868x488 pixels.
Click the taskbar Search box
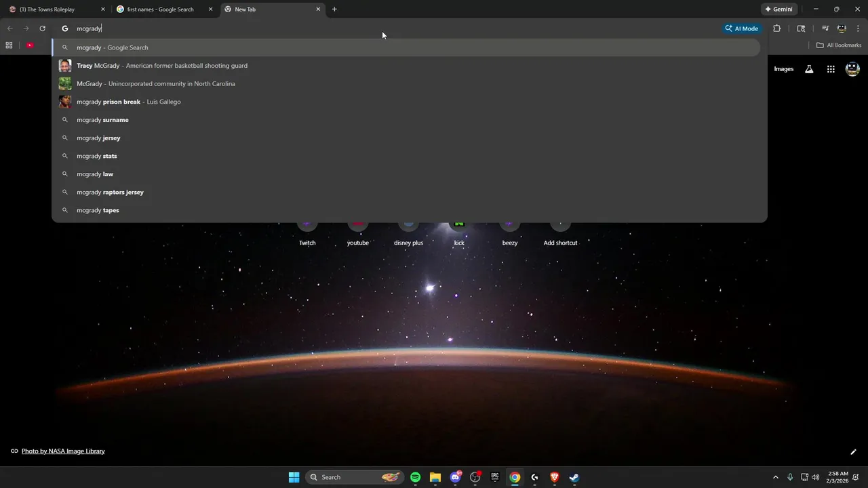pos(355,477)
